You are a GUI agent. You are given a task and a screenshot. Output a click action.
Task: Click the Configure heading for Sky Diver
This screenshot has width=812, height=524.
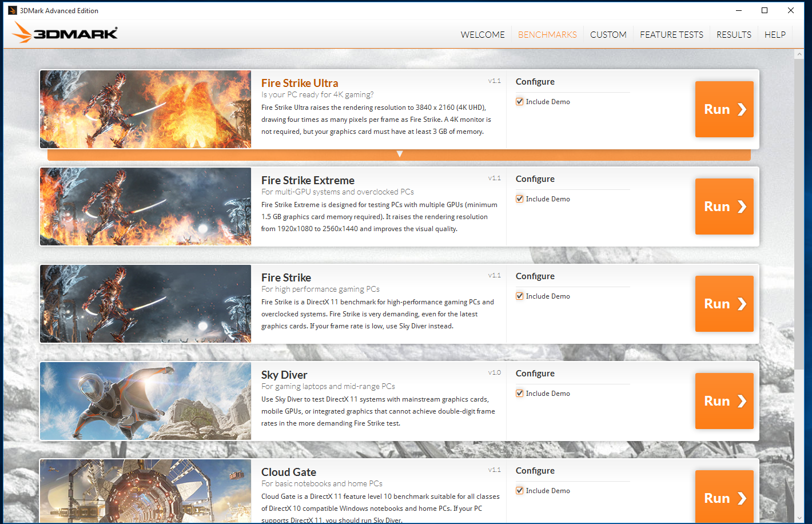pos(535,374)
